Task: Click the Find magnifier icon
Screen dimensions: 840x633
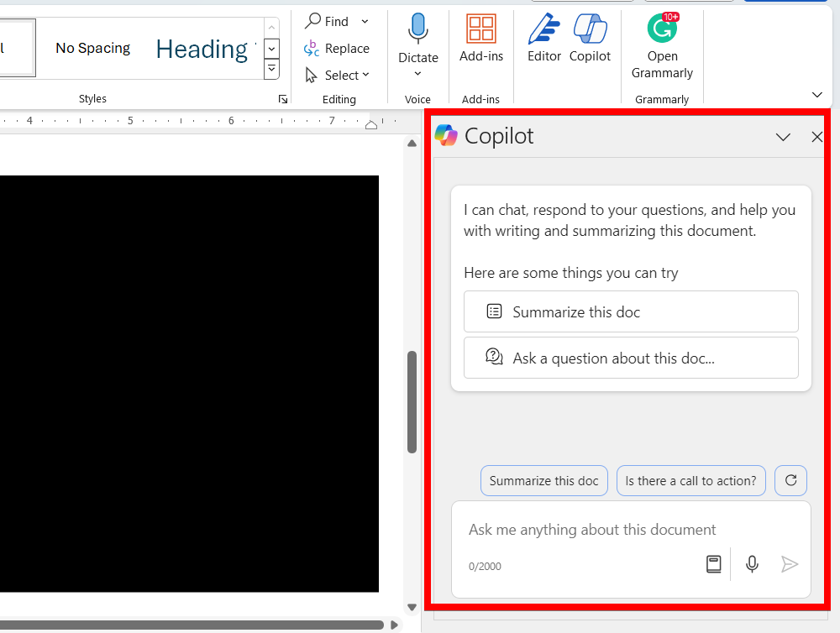Action: (x=312, y=21)
